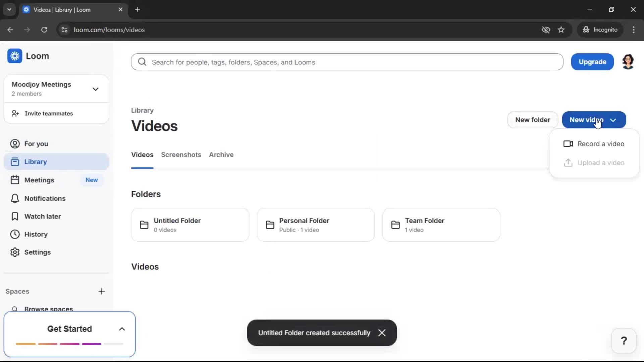Open the Team Folder

click(x=441, y=225)
